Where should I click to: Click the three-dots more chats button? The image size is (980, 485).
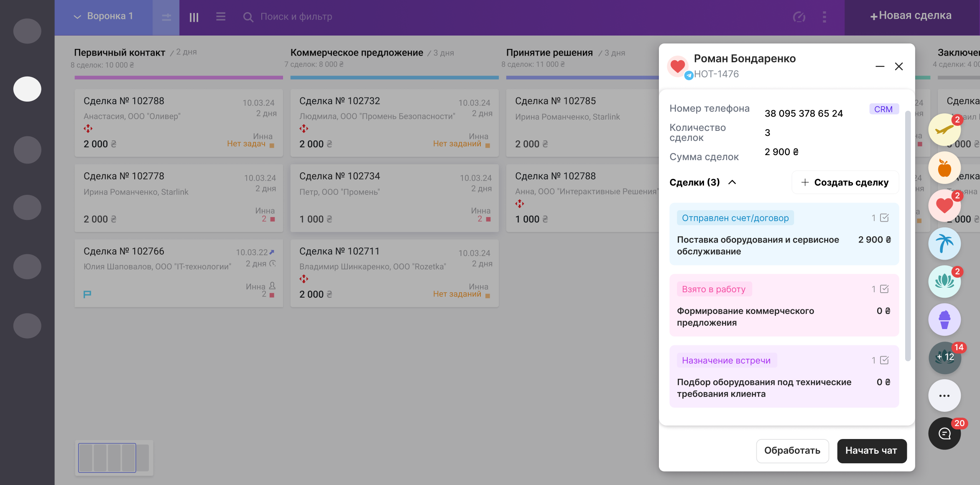pos(944,396)
